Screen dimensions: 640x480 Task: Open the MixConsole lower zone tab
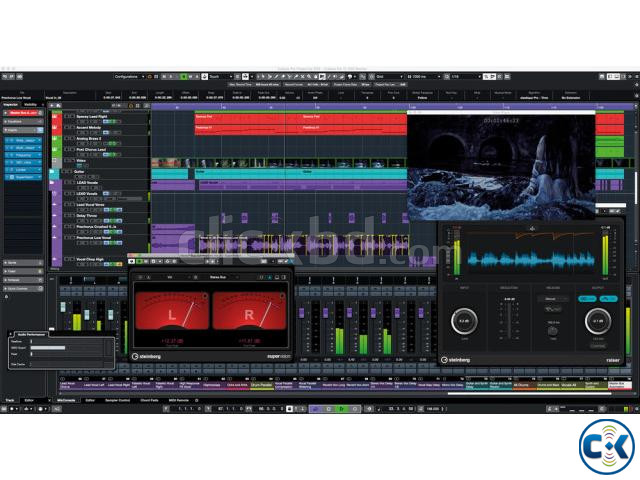66,400
